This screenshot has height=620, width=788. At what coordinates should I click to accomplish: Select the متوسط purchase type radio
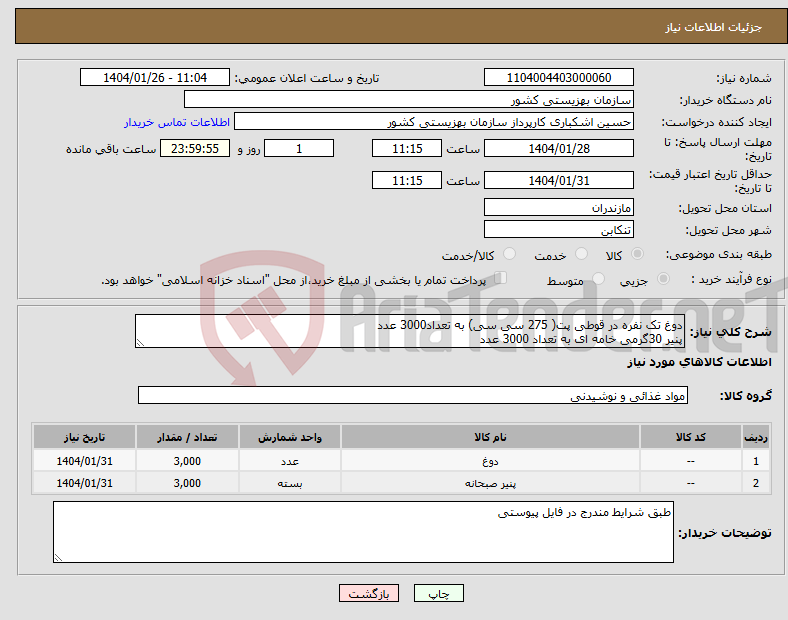598,278
